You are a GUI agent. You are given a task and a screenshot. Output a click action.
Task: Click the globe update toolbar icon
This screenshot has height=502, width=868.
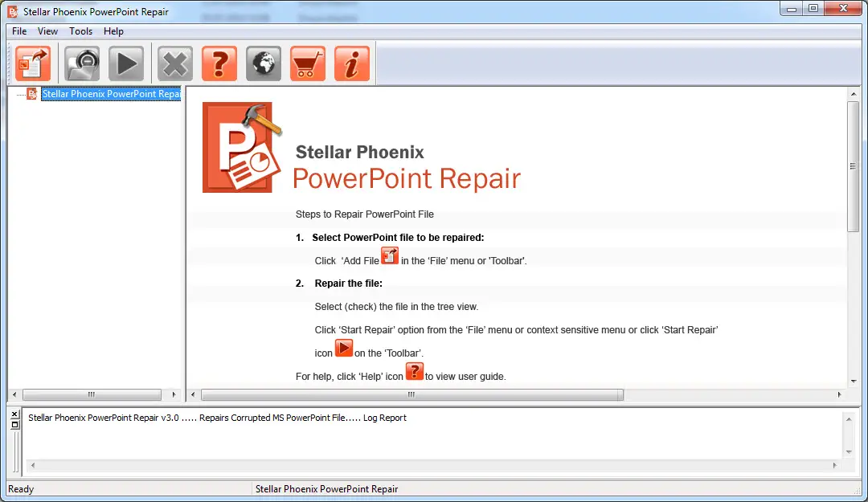[x=264, y=63]
